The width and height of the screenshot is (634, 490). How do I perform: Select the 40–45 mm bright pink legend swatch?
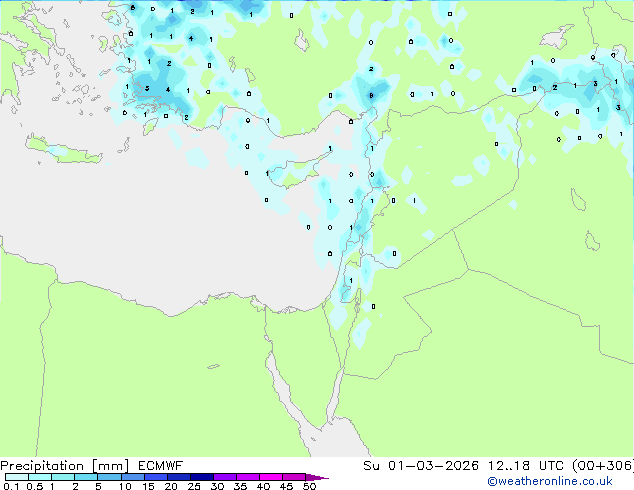click(x=271, y=477)
